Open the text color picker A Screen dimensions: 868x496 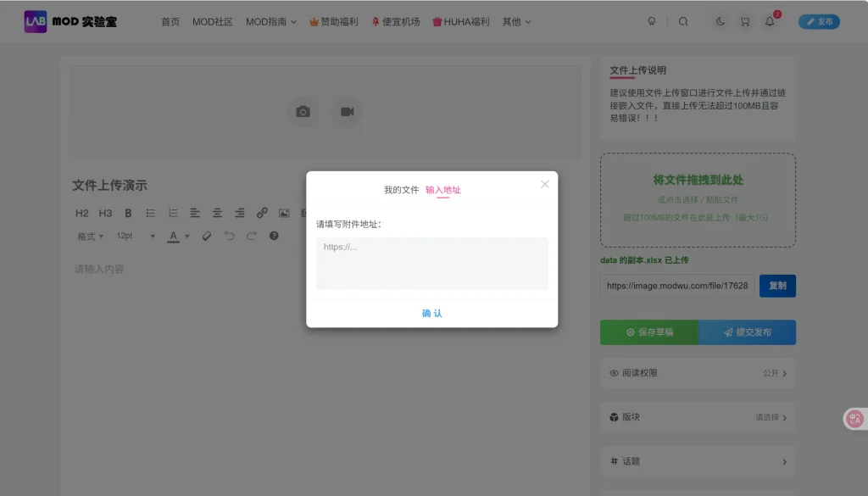pos(174,236)
